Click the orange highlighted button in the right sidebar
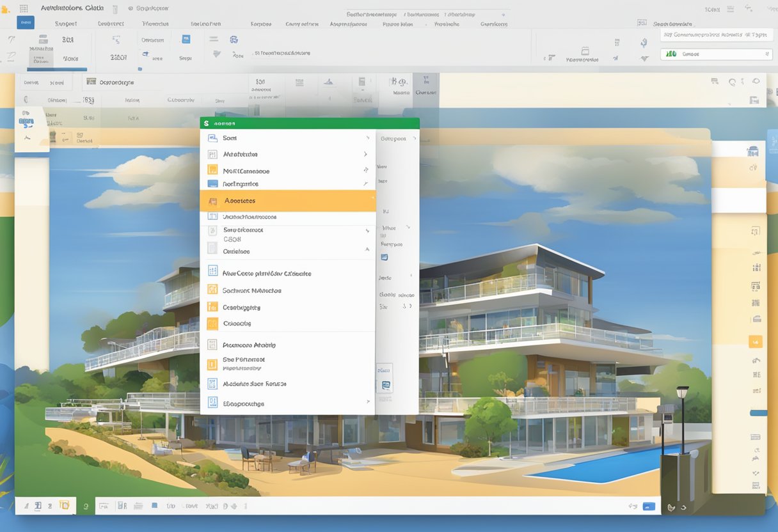The image size is (778, 532). 756,342
